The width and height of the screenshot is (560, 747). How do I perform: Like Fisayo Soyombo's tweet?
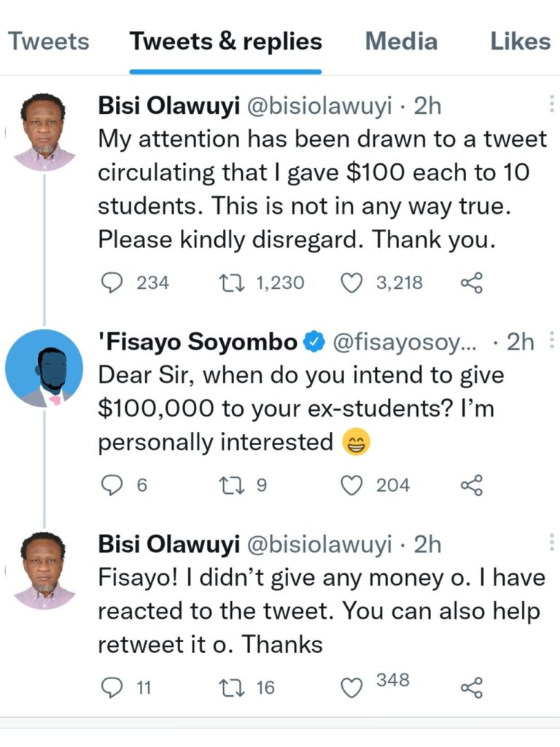pyautogui.click(x=352, y=485)
